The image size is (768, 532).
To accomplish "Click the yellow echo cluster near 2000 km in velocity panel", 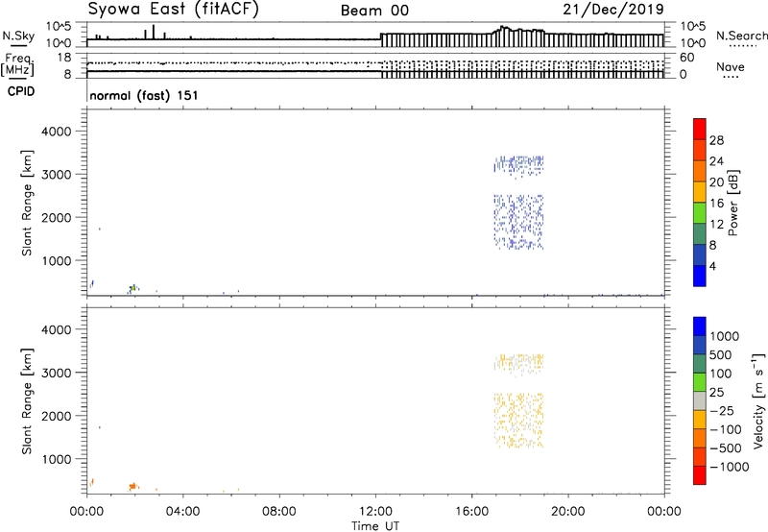I will (x=518, y=421).
